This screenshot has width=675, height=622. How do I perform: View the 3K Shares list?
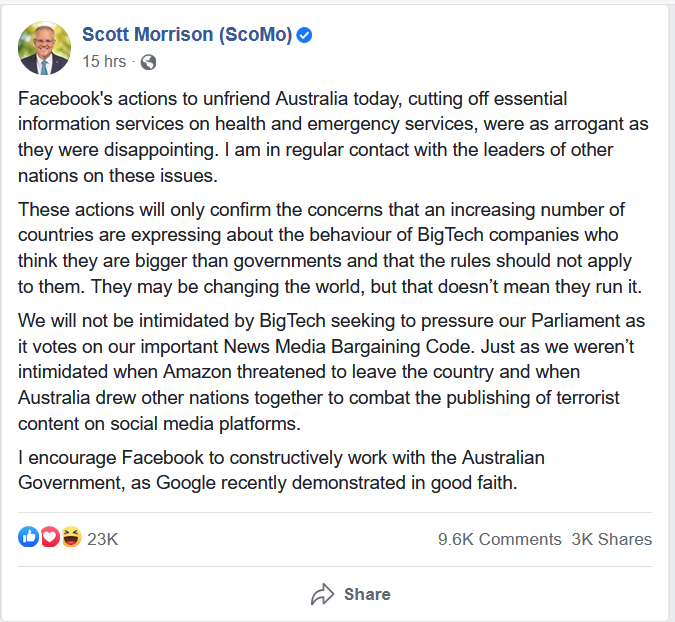tap(611, 539)
